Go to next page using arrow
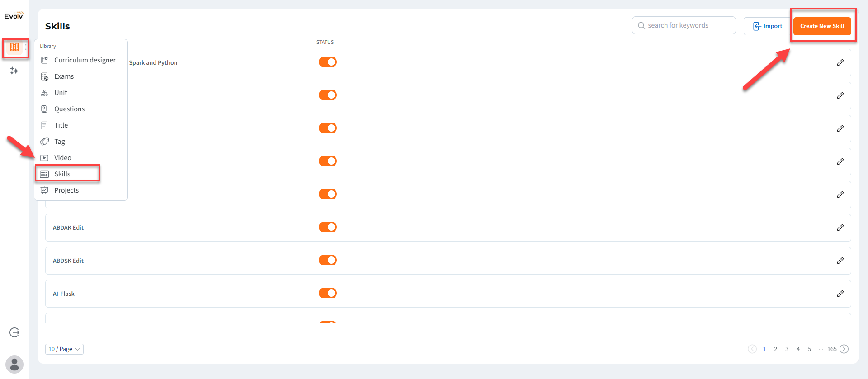Screen dimensions: 868x379 click(844, 349)
